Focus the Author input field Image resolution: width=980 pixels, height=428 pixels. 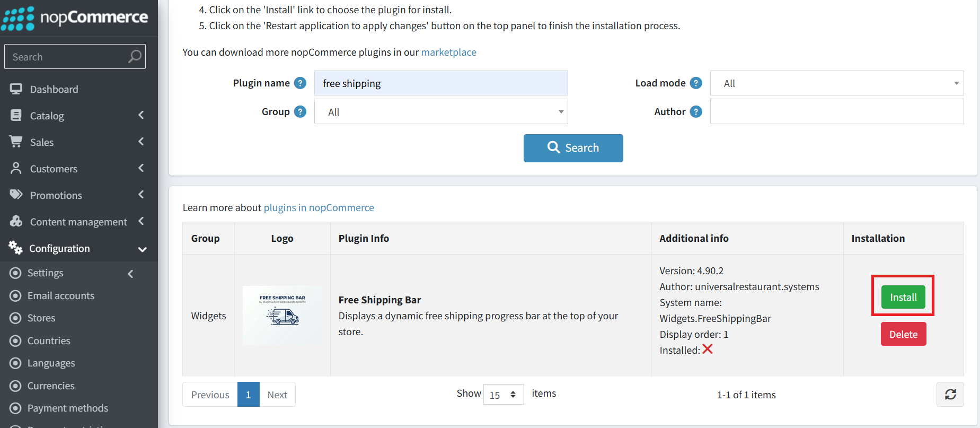[837, 112]
